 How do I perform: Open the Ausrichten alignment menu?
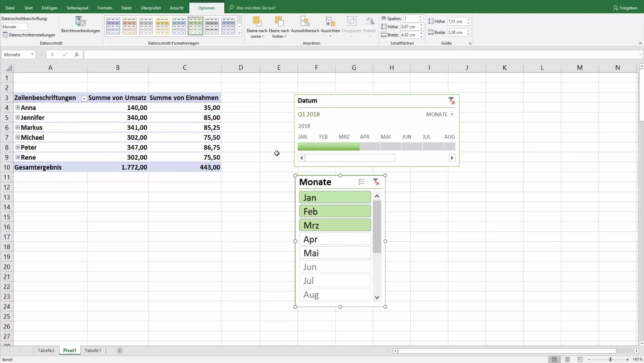330,27
